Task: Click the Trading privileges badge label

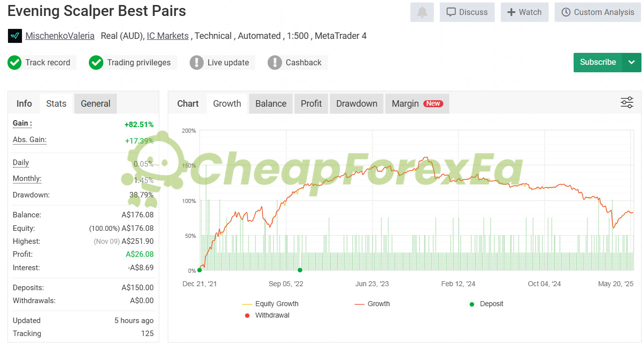Action: (x=139, y=63)
